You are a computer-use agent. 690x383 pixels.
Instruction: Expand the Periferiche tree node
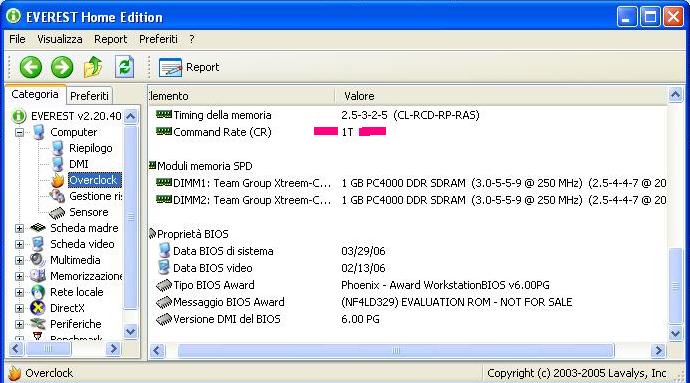coord(19,324)
